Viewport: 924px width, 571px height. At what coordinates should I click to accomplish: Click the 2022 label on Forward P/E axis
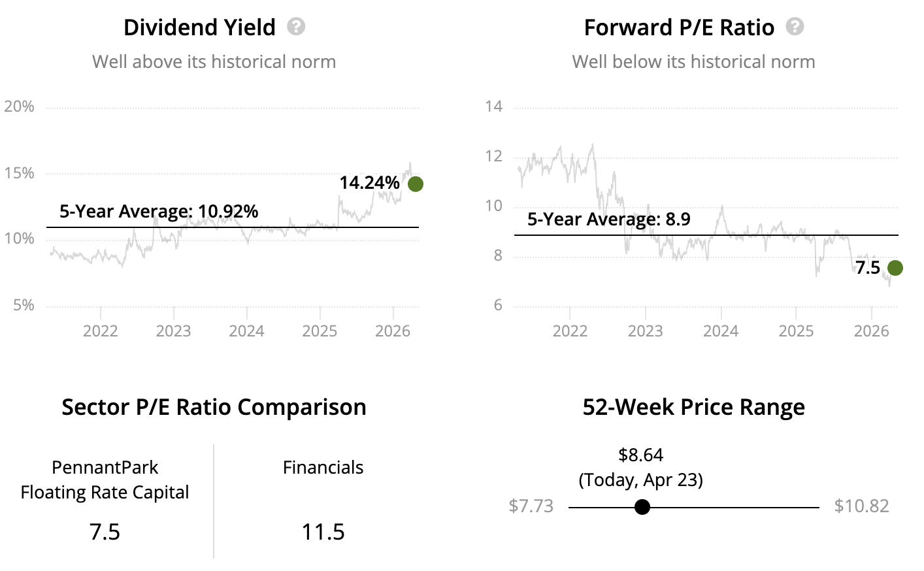(x=570, y=331)
